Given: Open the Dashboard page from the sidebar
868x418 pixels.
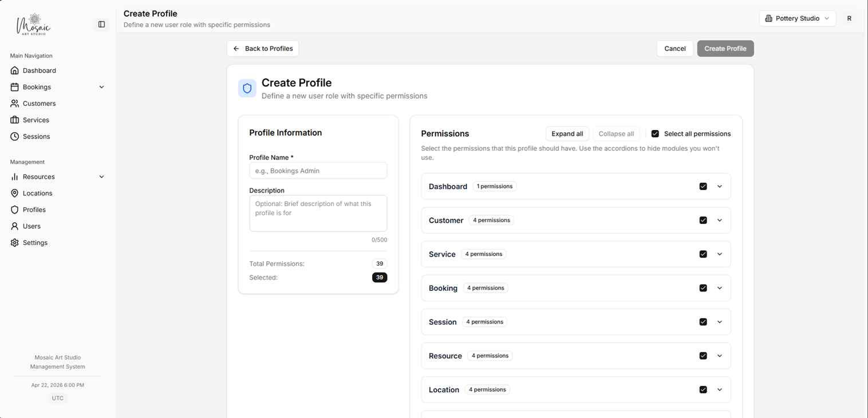Looking at the screenshot, I should [x=38, y=70].
